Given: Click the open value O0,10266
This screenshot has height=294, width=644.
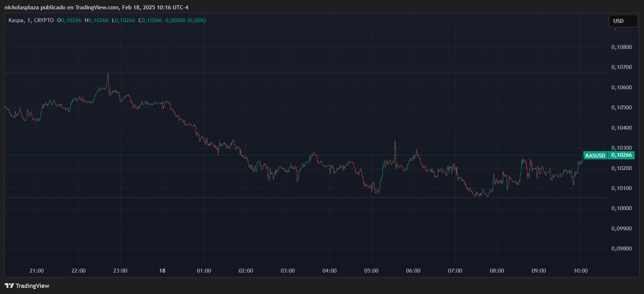Looking at the screenshot, I should 69,20.
